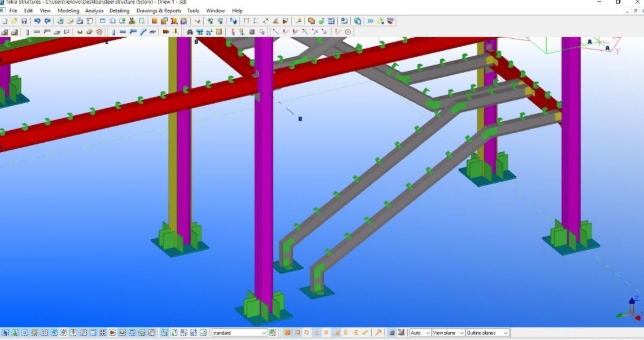The width and height of the screenshot is (644, 340).
Task: Open the View menu
Action: [45, 11]
